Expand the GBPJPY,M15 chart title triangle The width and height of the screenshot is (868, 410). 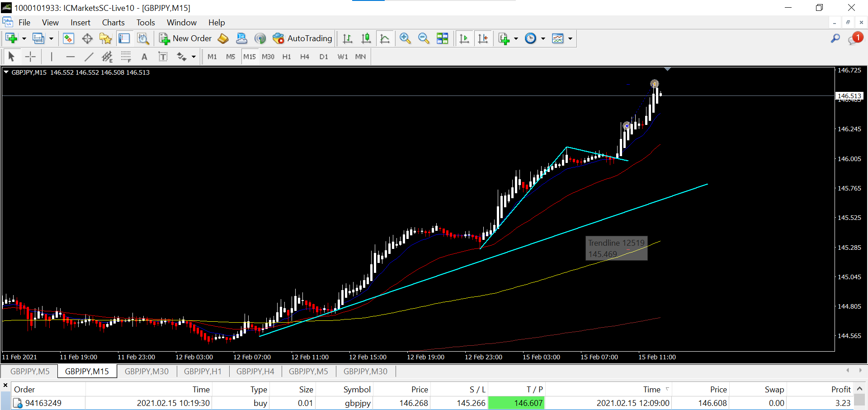pos(6,72)
